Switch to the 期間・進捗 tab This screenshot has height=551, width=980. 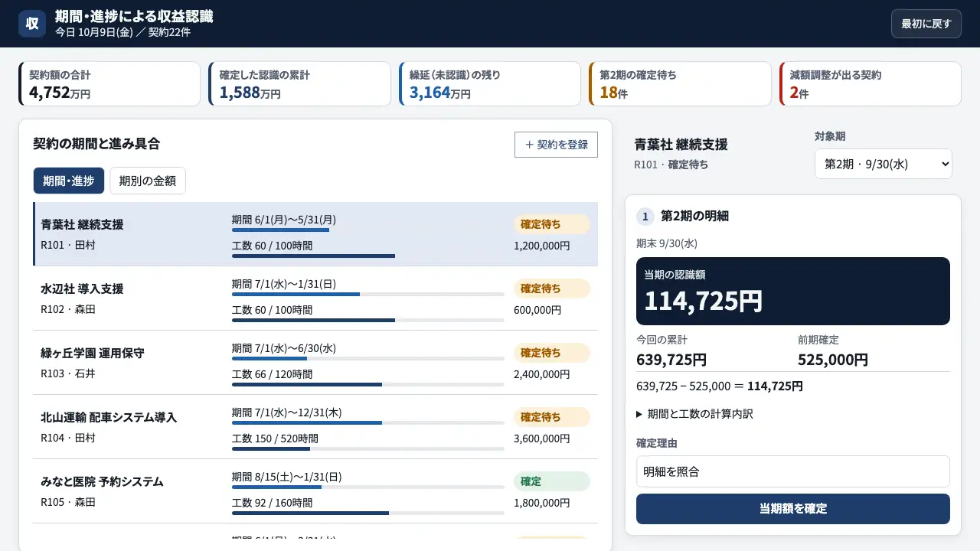click(69, 181)
